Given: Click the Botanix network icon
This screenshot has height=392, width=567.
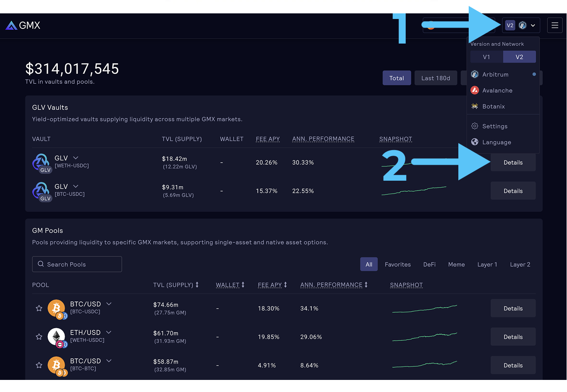Looking at the screenshot, I should (475, 107).
